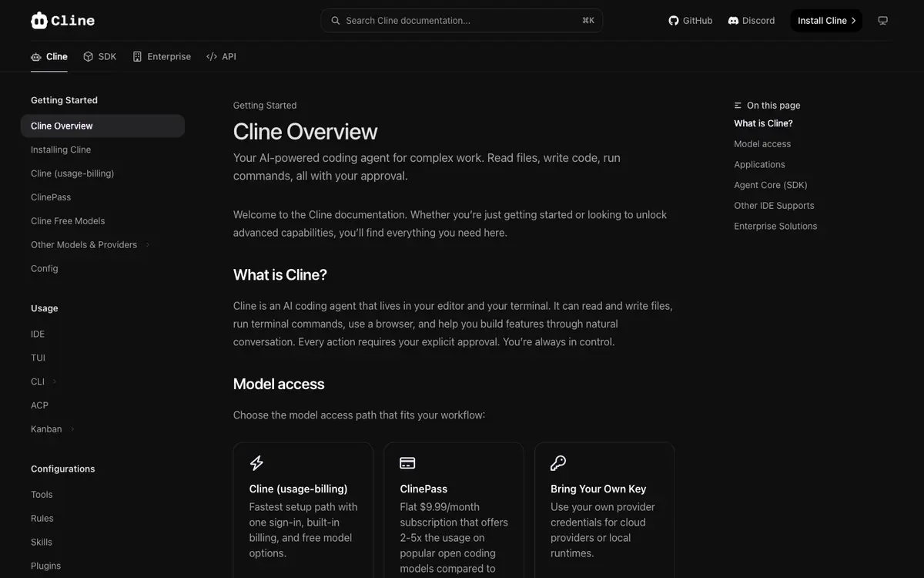Open Installing Cline sidebar page
This screenshot has width=924, height=578.
(x=61, y=150)
